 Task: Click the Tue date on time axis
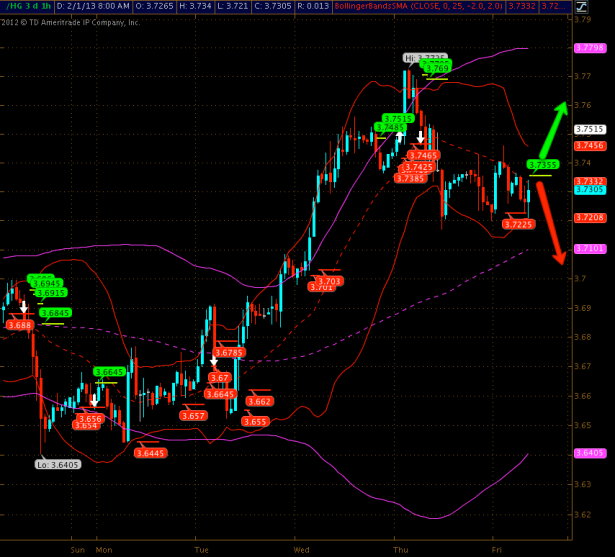click(x=201, y=549)
